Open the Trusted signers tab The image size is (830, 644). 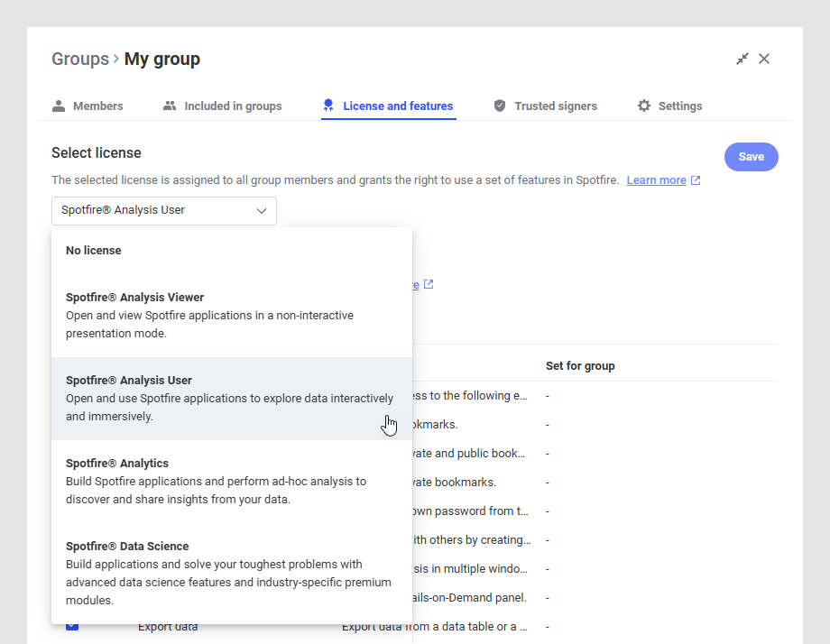click(x=555, y=106)
